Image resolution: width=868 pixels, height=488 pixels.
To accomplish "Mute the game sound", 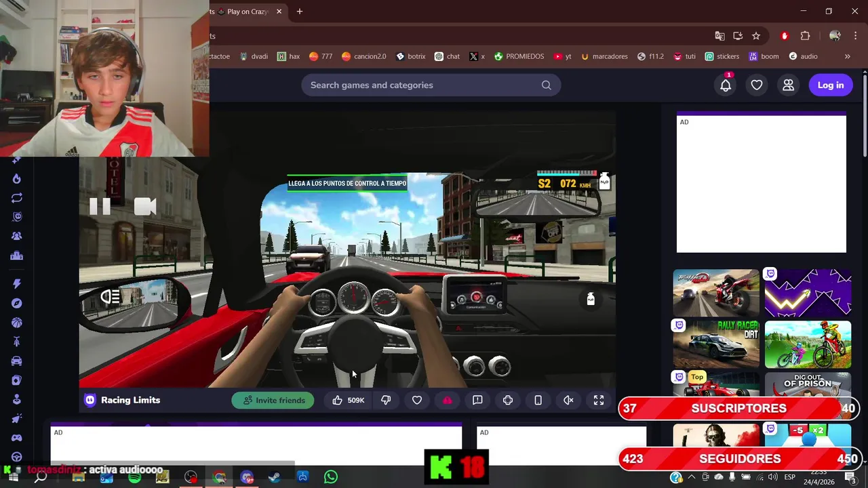I will click(x=568, y=400).
